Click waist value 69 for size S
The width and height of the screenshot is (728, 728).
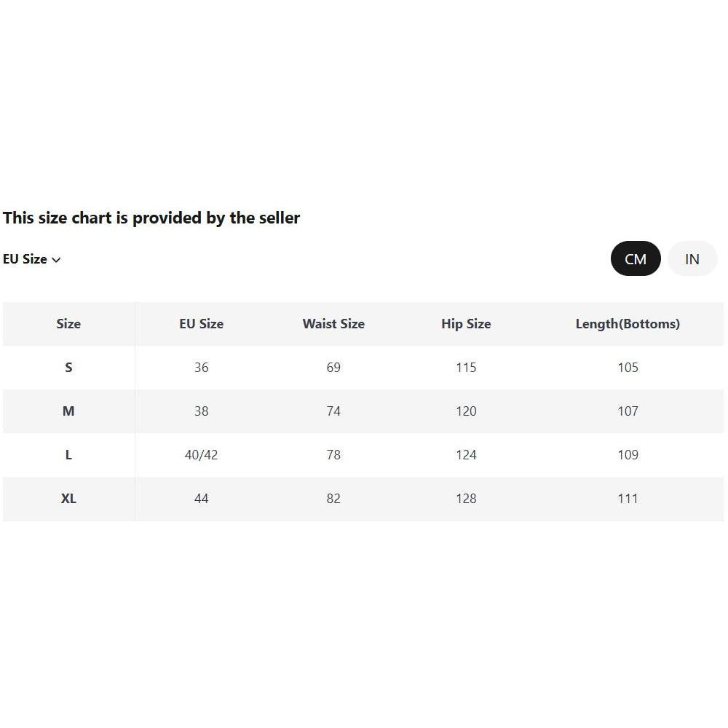pyautogui.click(x=333, y=367)
